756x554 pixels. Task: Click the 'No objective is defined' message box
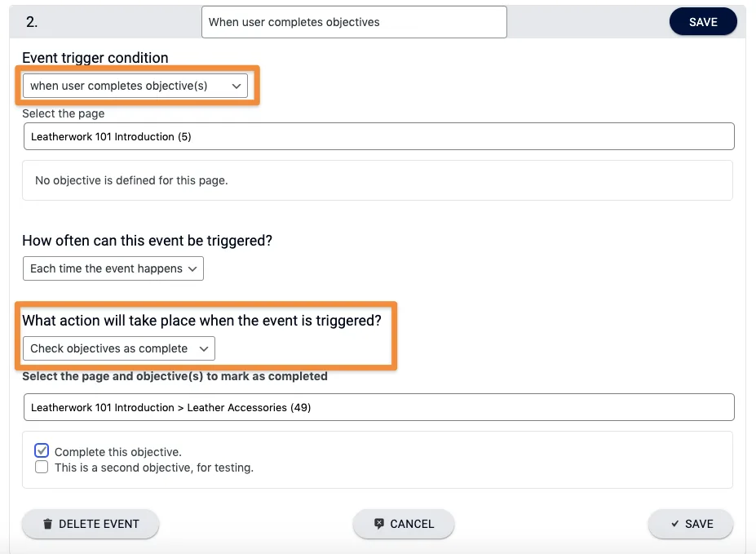(377, 180)
